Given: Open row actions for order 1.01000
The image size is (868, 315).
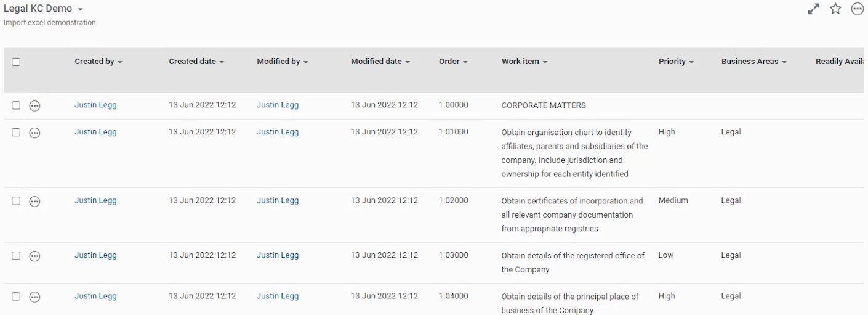Looking at the screenshot, I should coord(35,133).
